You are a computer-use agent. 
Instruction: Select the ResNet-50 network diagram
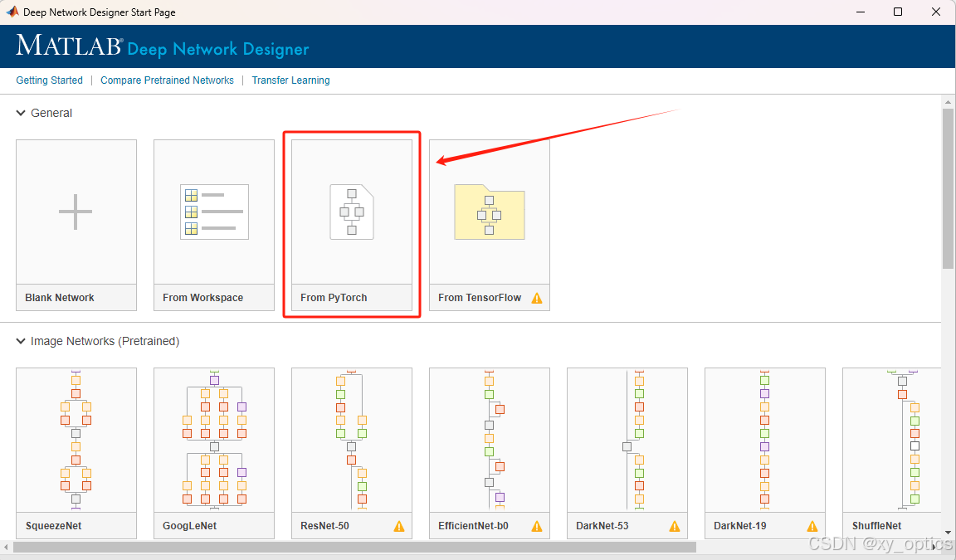(x=352, y=440)
